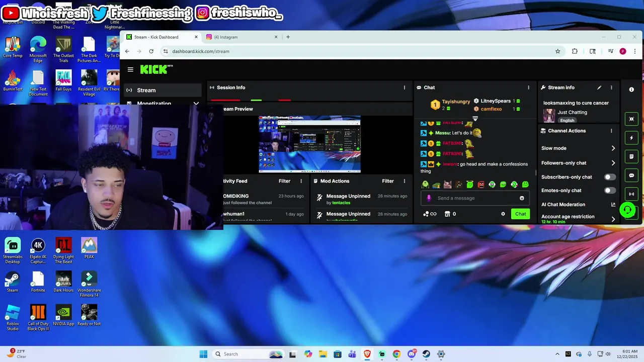This screenshot has height=362, width=644.
Task: Click the lightning bolt sidebar icon
Action: click(631, 138)
